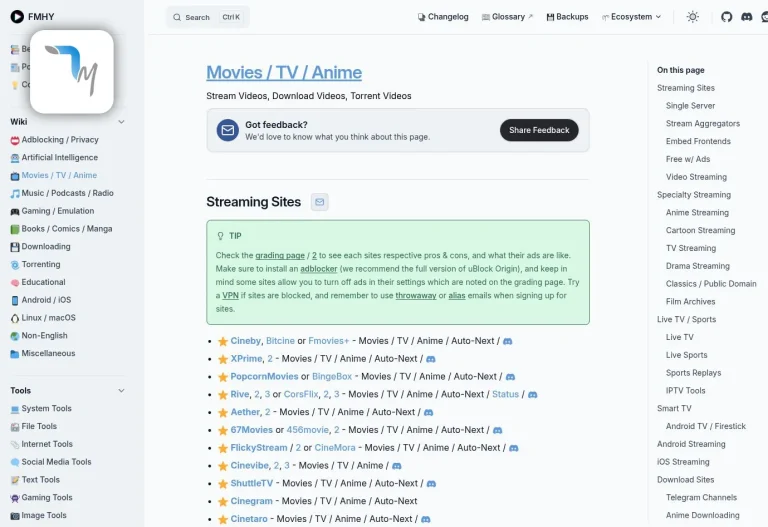Click the Downloading floppy disk icon

[15, 247]
